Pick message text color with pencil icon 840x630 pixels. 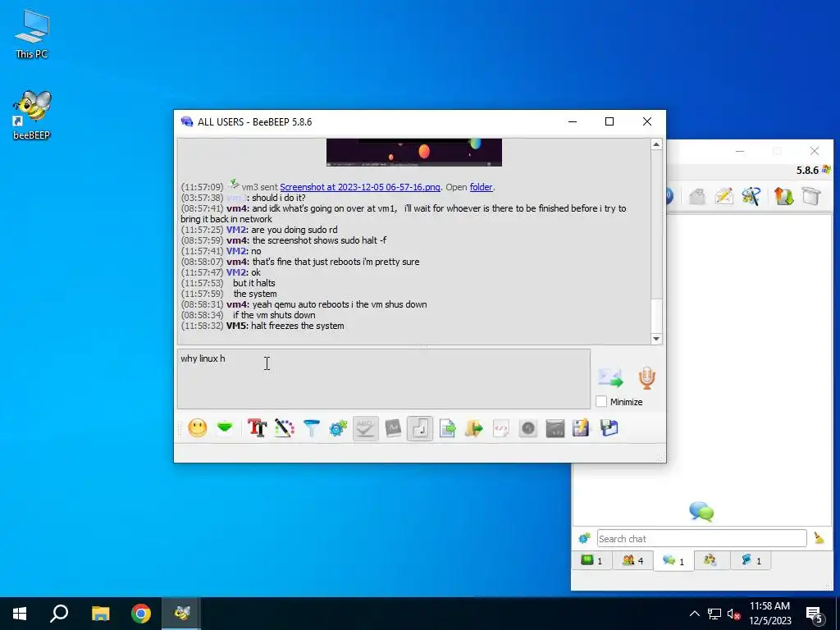pyautogui.click(x=285, y=428)
